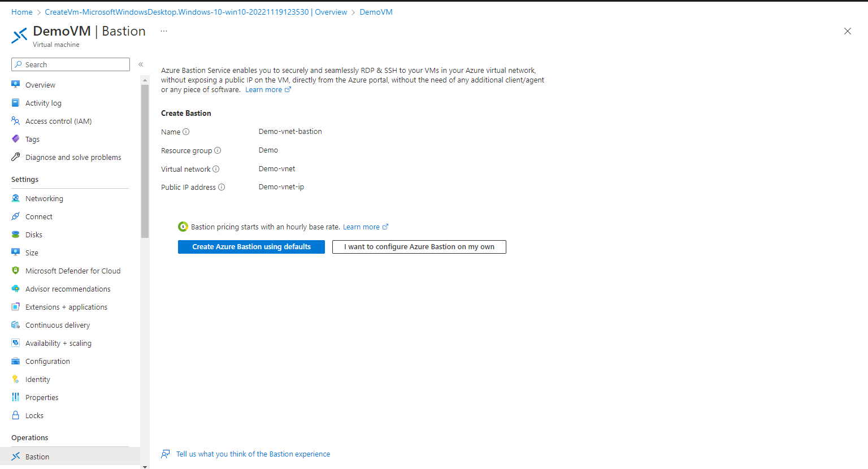Click the feedback person icon at bottom
The image size is (868, 469).
166,454
